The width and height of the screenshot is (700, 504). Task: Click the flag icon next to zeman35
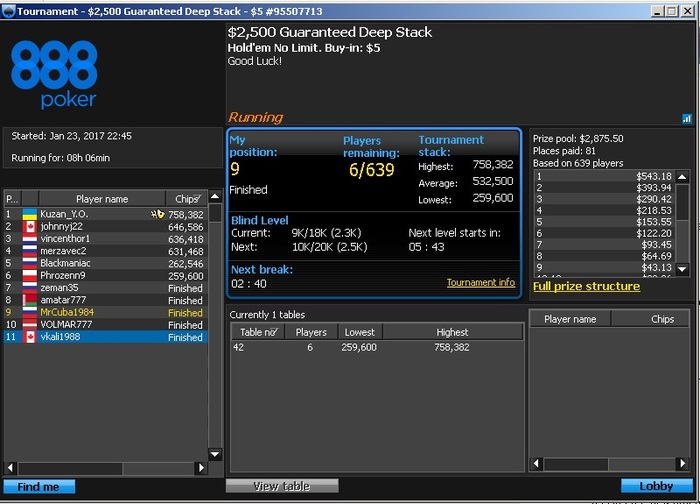[30, 288]
